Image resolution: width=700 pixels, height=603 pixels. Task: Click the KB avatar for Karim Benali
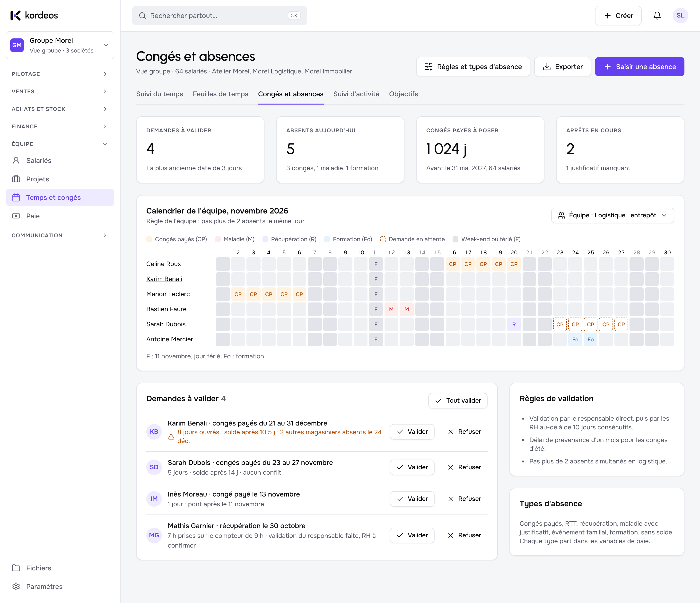pos(154,432)
